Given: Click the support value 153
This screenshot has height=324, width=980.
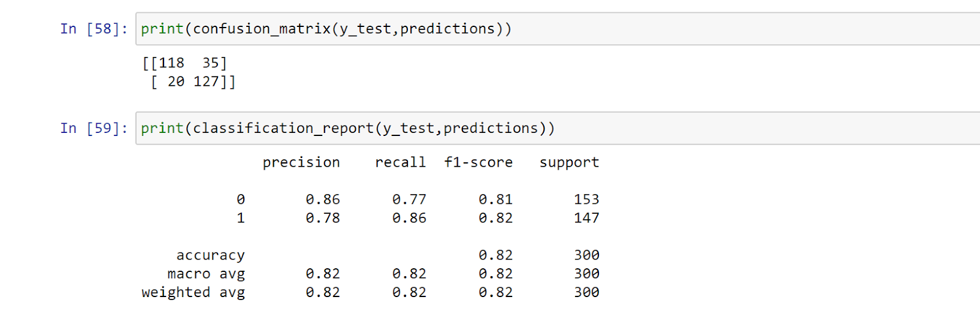Looking at the screenshot, I should tap(586, 200).
